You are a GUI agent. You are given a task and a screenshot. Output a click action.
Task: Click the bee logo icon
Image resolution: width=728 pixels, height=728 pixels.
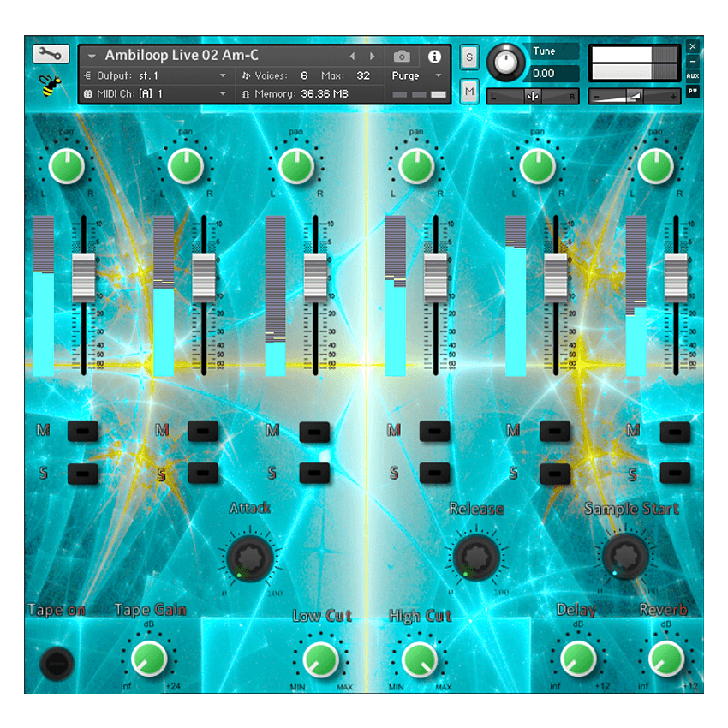coord(50,86)
